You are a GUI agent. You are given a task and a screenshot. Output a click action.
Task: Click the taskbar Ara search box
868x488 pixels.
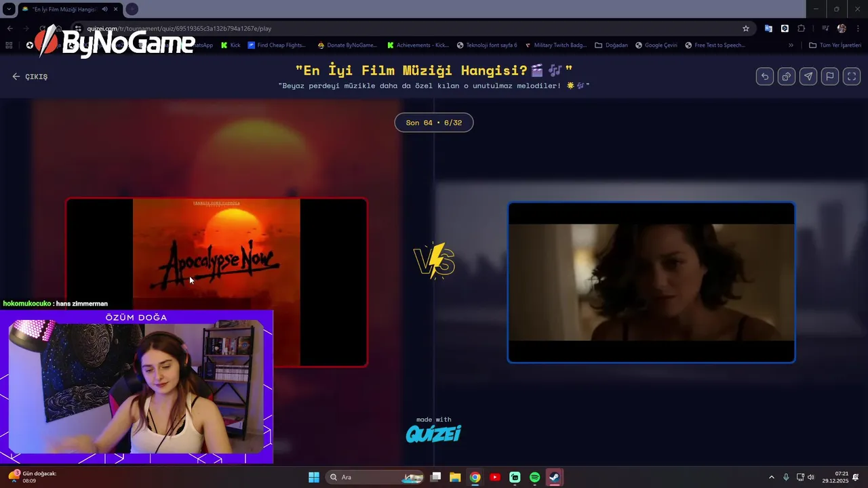pos(374,477)
